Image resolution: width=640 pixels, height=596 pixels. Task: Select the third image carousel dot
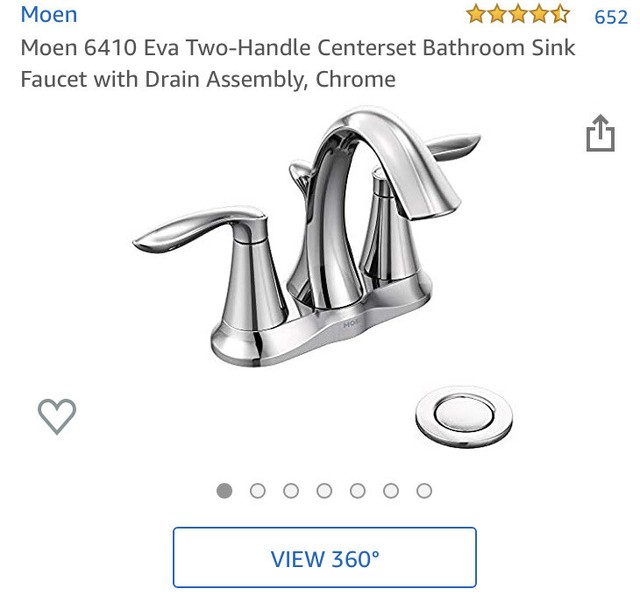(291, 491)
